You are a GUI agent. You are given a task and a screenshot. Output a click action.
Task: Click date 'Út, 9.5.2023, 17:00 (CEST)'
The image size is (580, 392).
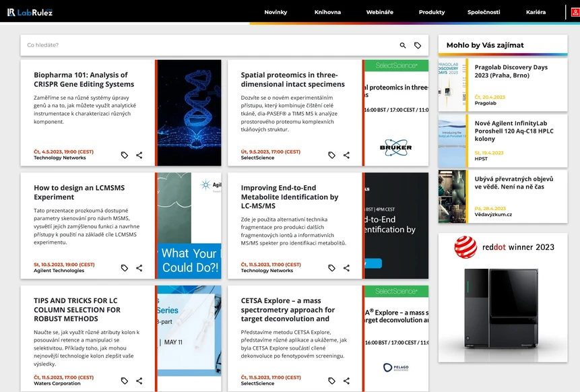point(270,152)
